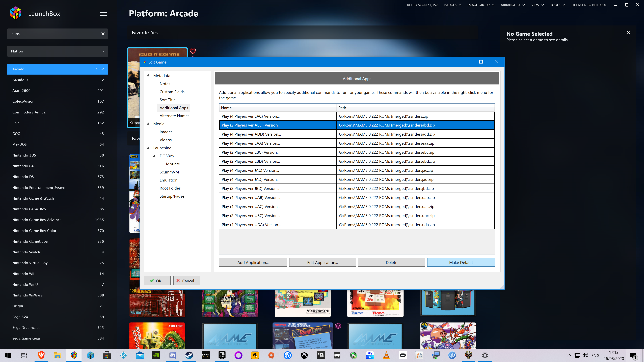Click the Add Application button

[253, 262]
